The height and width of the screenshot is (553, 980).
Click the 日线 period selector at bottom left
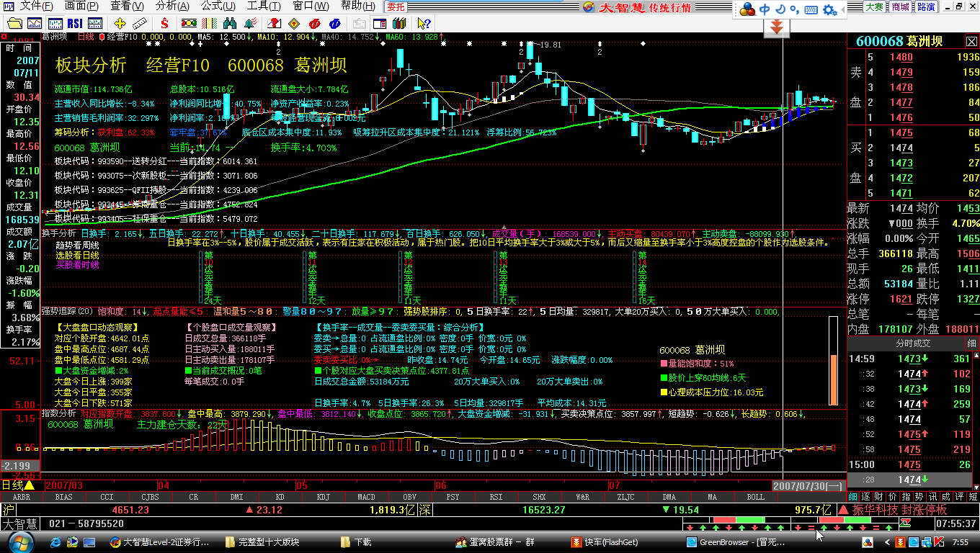pos(18,485)
